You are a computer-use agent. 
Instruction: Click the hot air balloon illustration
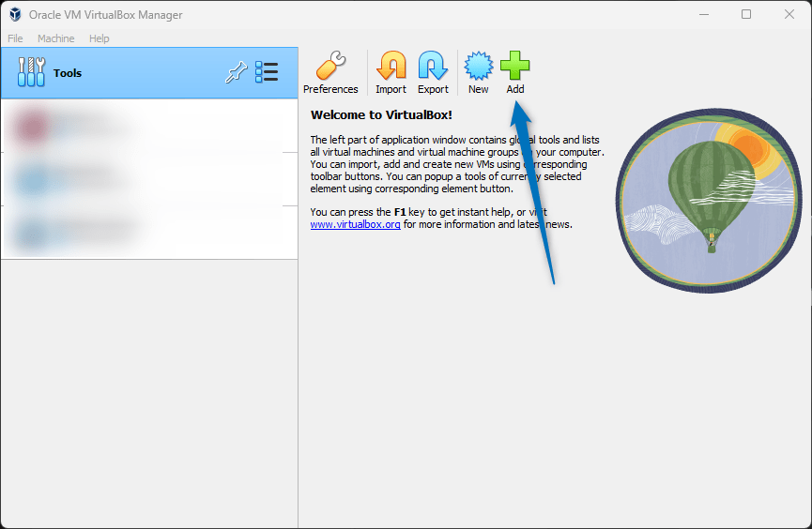tap(709, 201)
